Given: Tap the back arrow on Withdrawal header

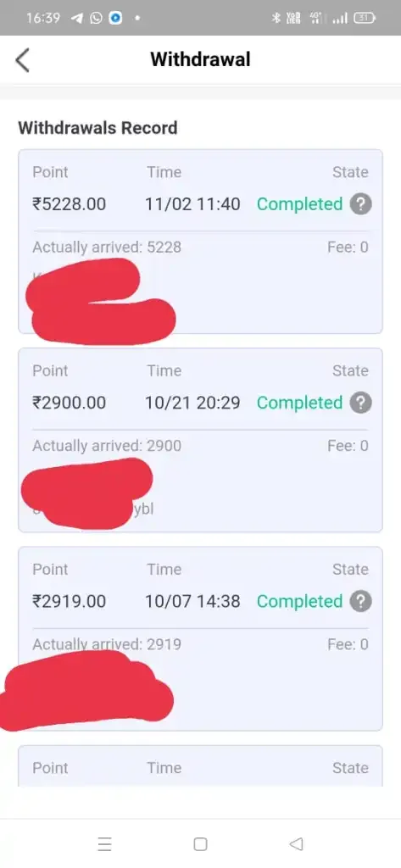Looking at the screenshot, I should [x=22, y=60].
